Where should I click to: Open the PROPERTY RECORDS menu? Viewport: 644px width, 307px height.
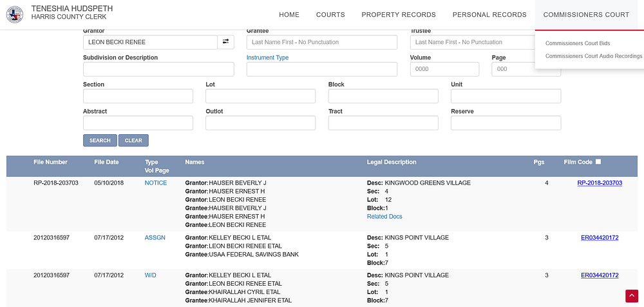(x=399, y=15)
